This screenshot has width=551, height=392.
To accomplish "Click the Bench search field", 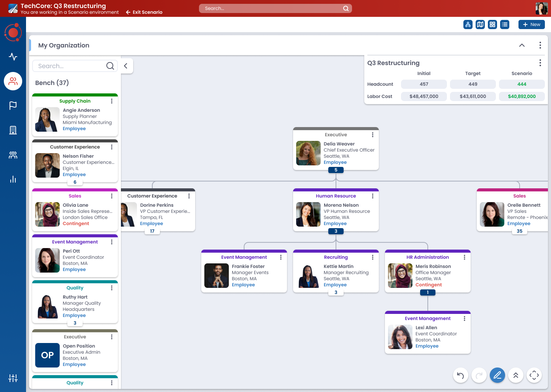I will [75, 66].
